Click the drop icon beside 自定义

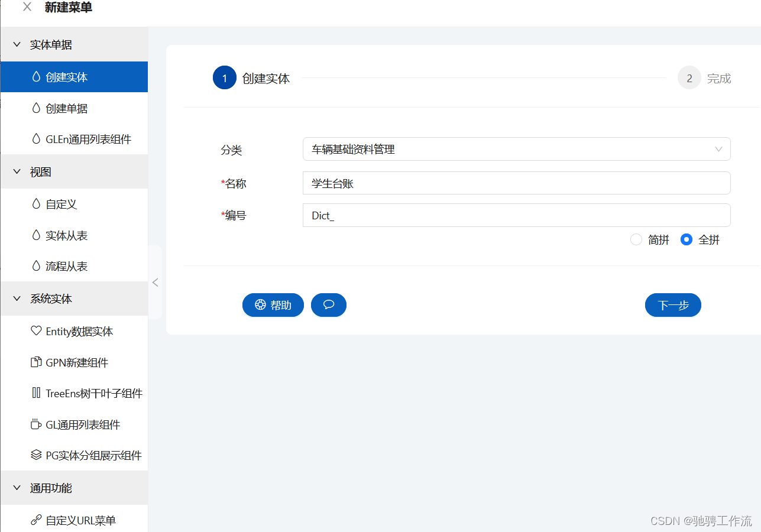pyautogui.click(x=36, y=204)
